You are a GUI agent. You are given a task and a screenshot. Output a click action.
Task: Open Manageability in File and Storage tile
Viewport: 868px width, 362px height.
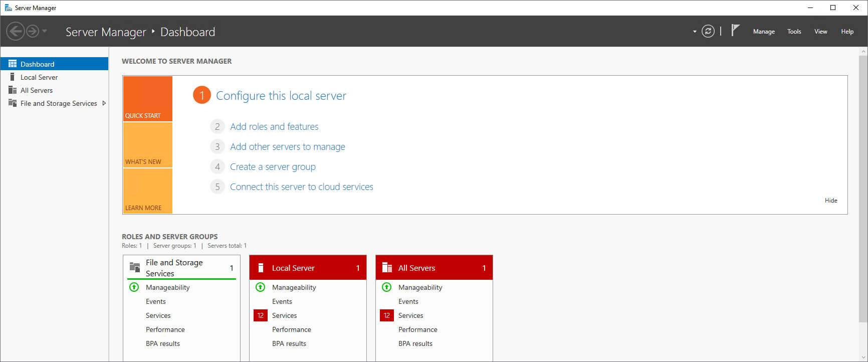coord(167,287)
